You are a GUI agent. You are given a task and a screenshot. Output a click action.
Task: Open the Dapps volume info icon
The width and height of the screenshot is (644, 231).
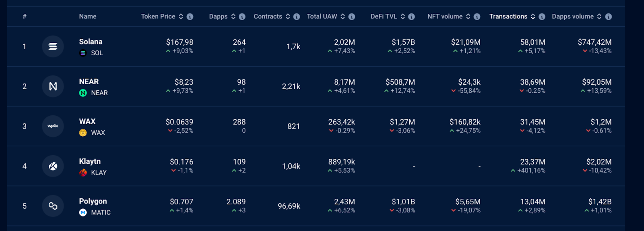click(609, 17)
